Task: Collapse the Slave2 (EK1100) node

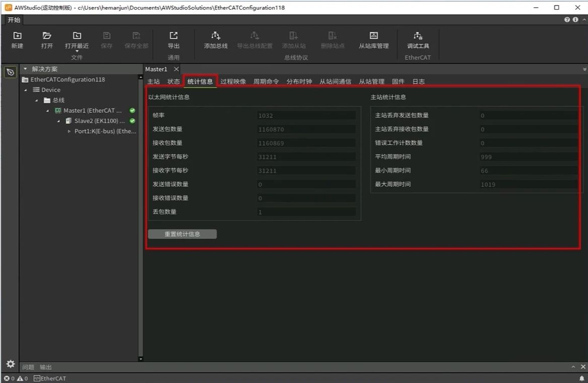Action: (58, 121)
